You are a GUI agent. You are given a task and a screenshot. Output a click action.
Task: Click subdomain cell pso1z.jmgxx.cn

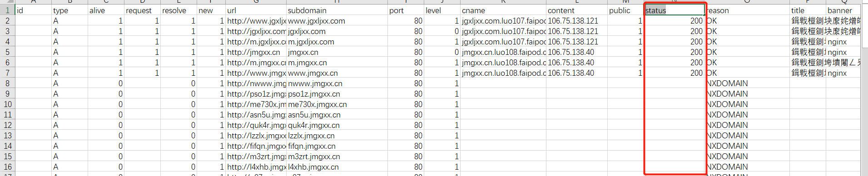click(x=337, y=94)
